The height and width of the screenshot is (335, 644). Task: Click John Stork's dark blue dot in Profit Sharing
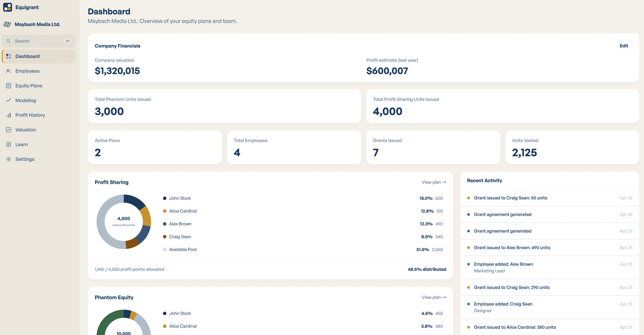[x=165, y=198]
